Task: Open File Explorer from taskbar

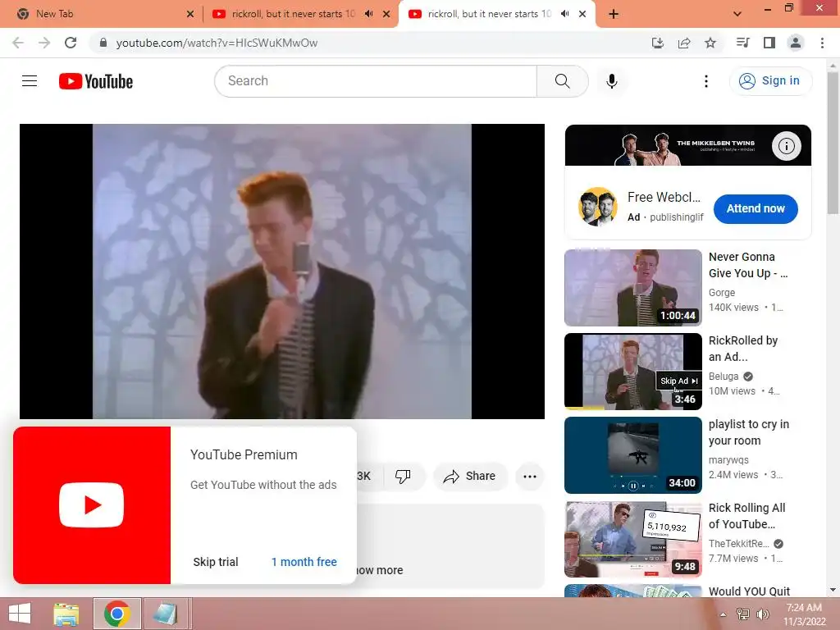Action: [x=66, y=614]
